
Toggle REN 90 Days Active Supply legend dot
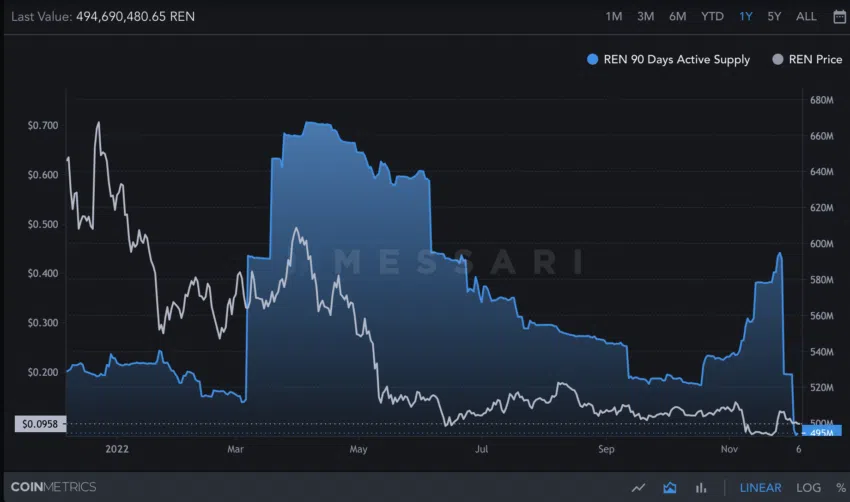point(593,59)
